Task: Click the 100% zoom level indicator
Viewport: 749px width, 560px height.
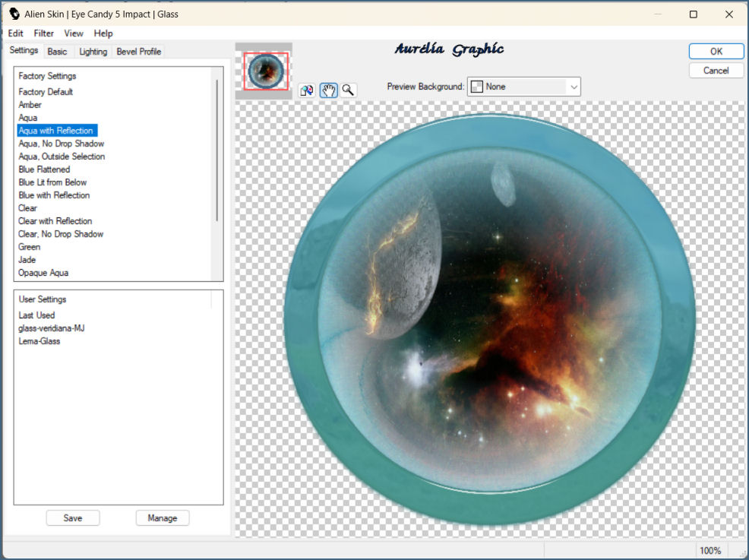Action: [709, 550]
